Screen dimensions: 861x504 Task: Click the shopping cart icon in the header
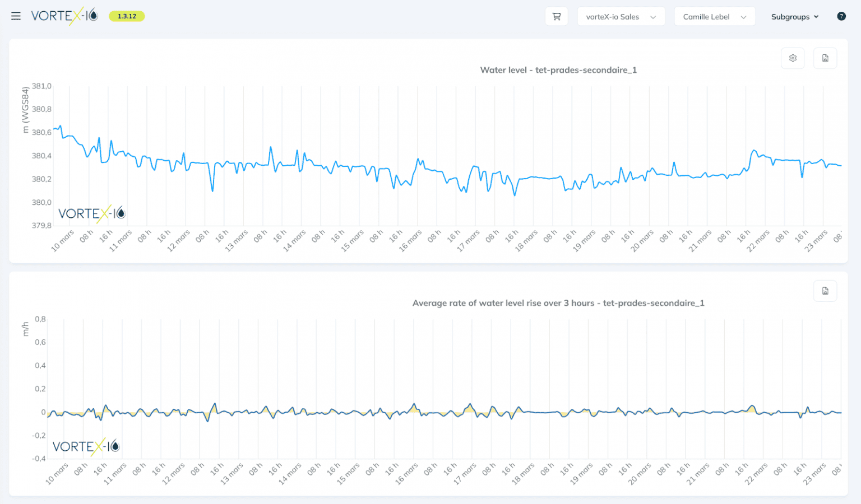pos(556,16)
